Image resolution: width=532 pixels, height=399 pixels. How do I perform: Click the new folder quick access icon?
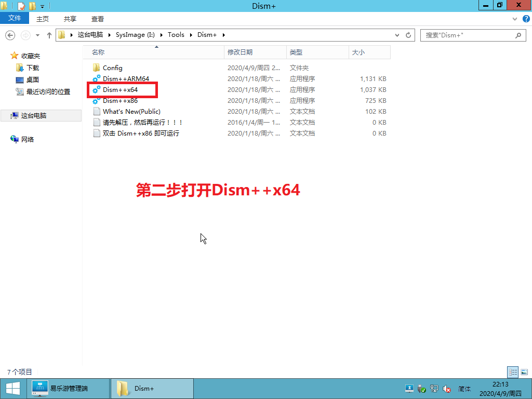[32, 6]
